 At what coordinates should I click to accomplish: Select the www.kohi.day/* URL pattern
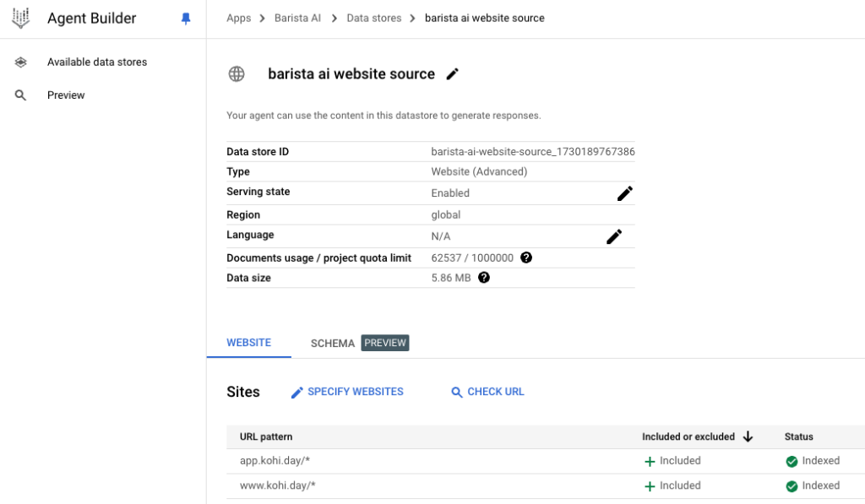click(x=277, y=485)
